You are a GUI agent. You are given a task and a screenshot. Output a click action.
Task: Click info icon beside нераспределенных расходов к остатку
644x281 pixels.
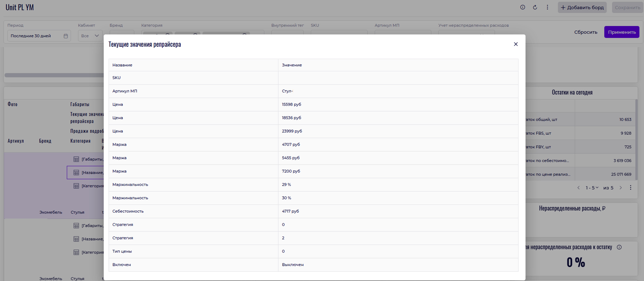point(619,247)
